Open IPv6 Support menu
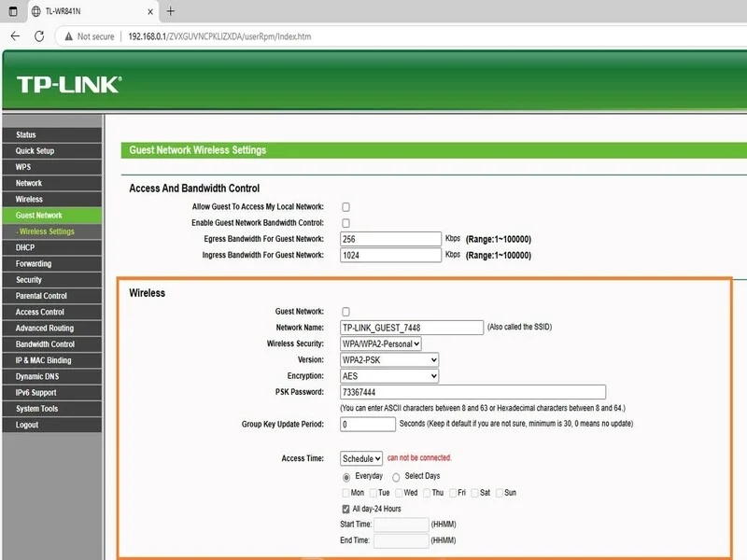 52,392
